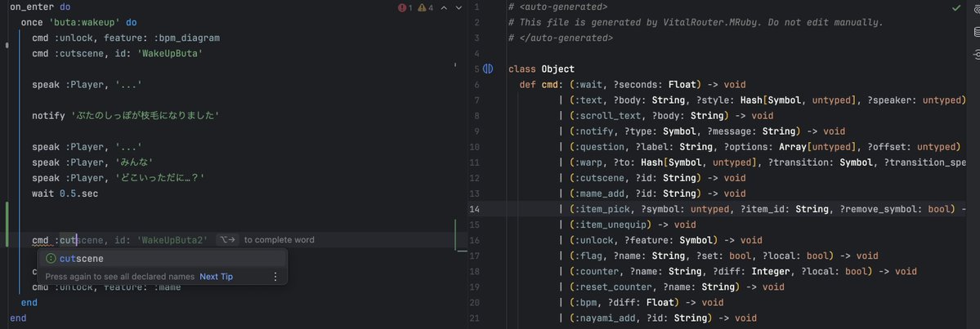The height and width of the screenshot is (329, 980).
Task: Click the speak :Player, 'みんな' line
Action: pos(92,162)
